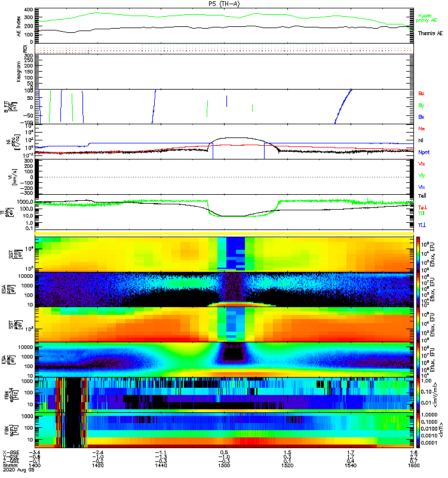Click the red Bz legend label
Screen dimensions: 448x478
[422, 94]
